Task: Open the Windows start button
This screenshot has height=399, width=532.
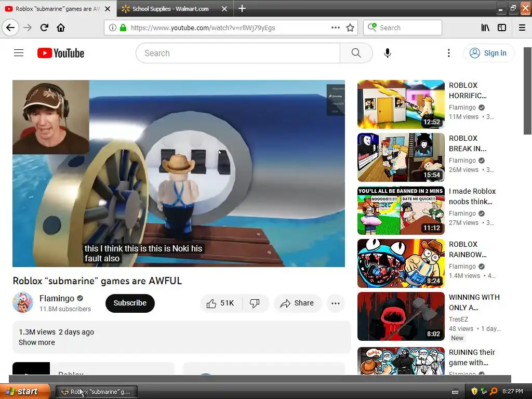Action: point(24,391)
